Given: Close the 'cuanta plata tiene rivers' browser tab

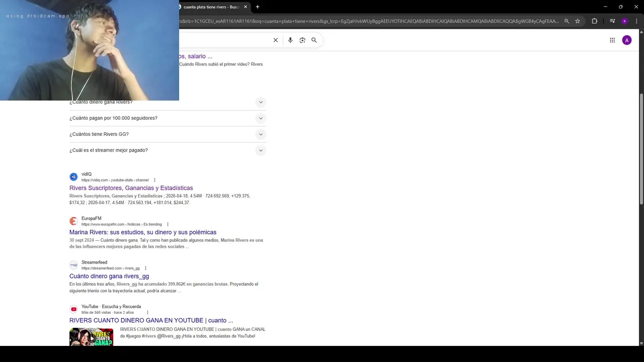Looking at the screenshot, I should [246, 7].
